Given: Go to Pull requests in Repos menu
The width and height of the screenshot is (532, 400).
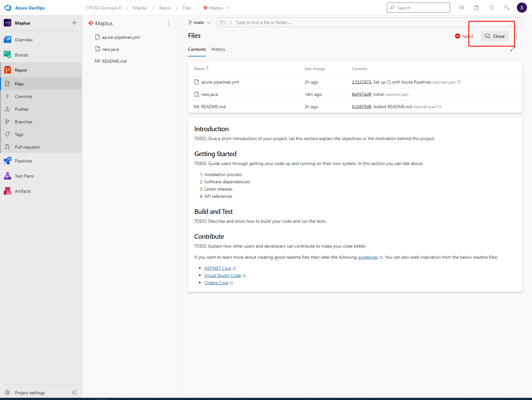Looking at the screenshot, I should (x=27, y=147).
